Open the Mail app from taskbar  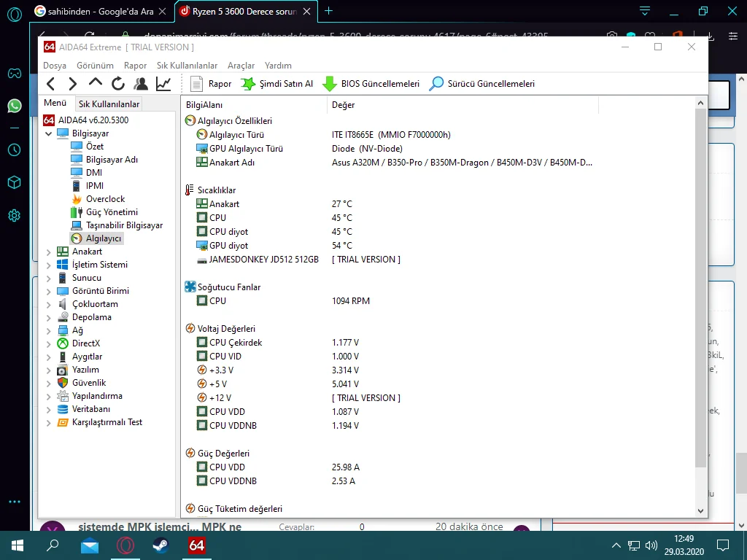point(89,545)
